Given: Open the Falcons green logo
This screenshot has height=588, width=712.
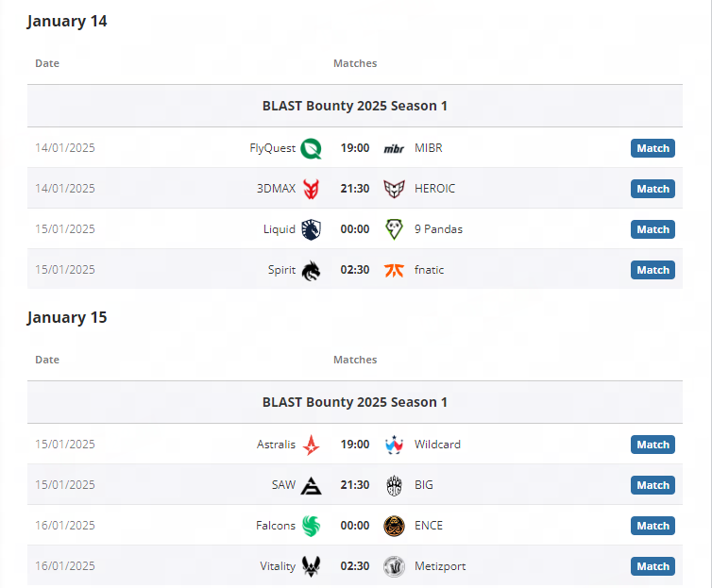Looking at the screenshot, I should [x=311, y=526].
